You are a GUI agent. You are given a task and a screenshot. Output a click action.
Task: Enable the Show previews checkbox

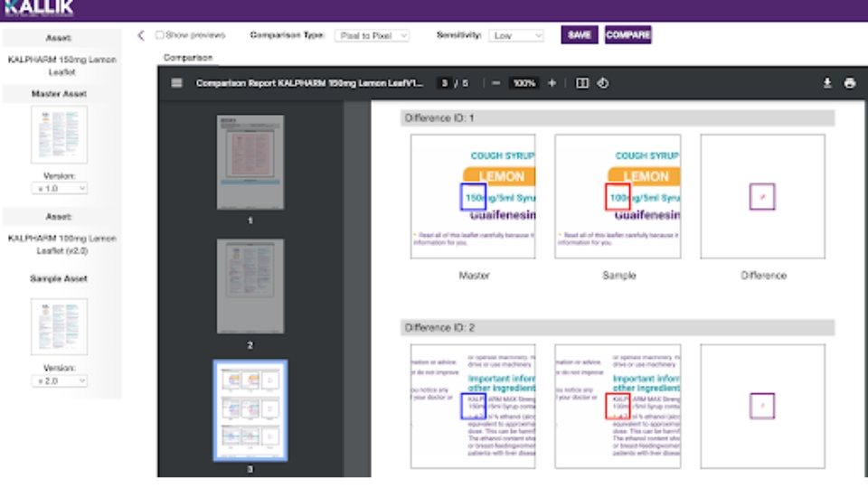159,35
